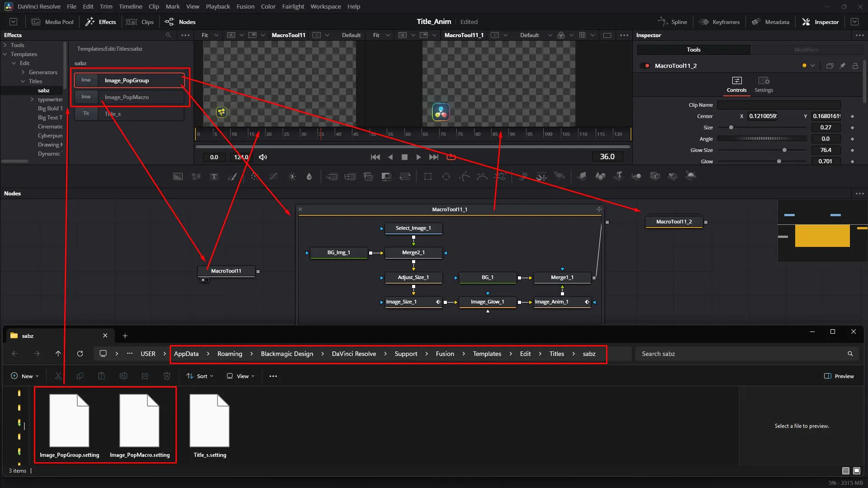Open Inspector panel options menu
Image resolution: width=868 pixels, height=488 pixels.
pos(859,35)
